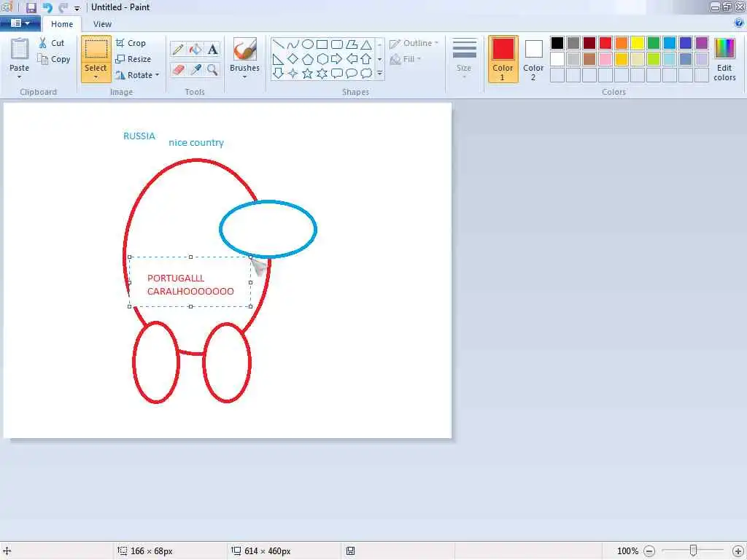Pick the orange color swatch

pos(622,43)
